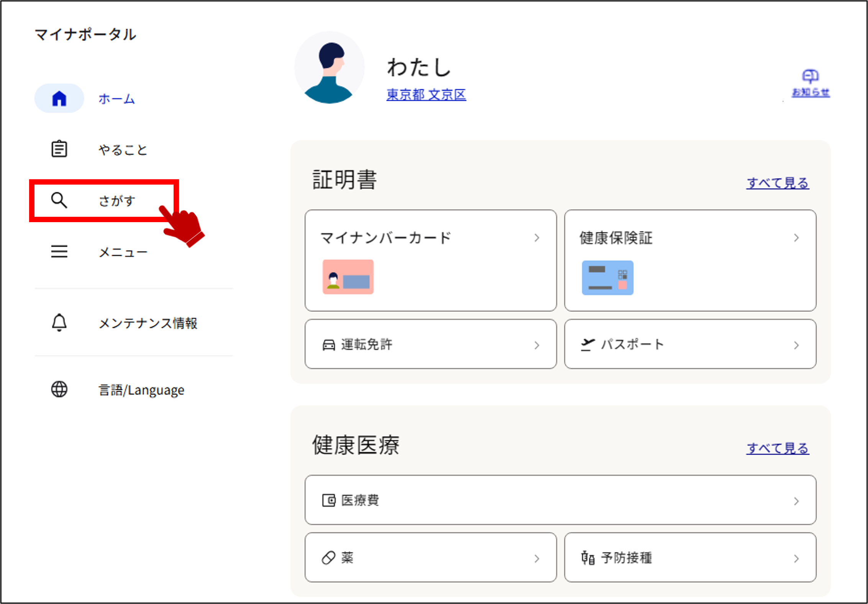Click すべて見る in the 証明書 section
The height and width of the screenshot is (604, 868).
pos(778,183)
